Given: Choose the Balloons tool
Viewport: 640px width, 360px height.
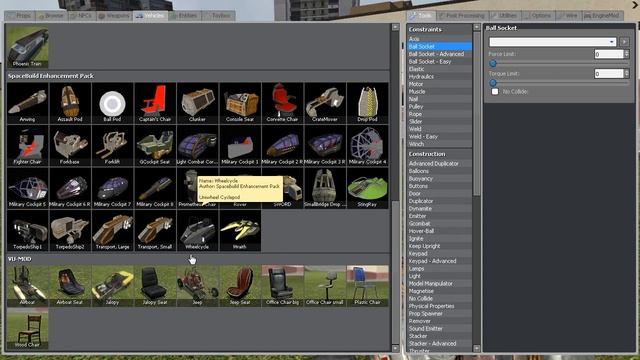Looking at the screenshot, I should coord(440,171).
